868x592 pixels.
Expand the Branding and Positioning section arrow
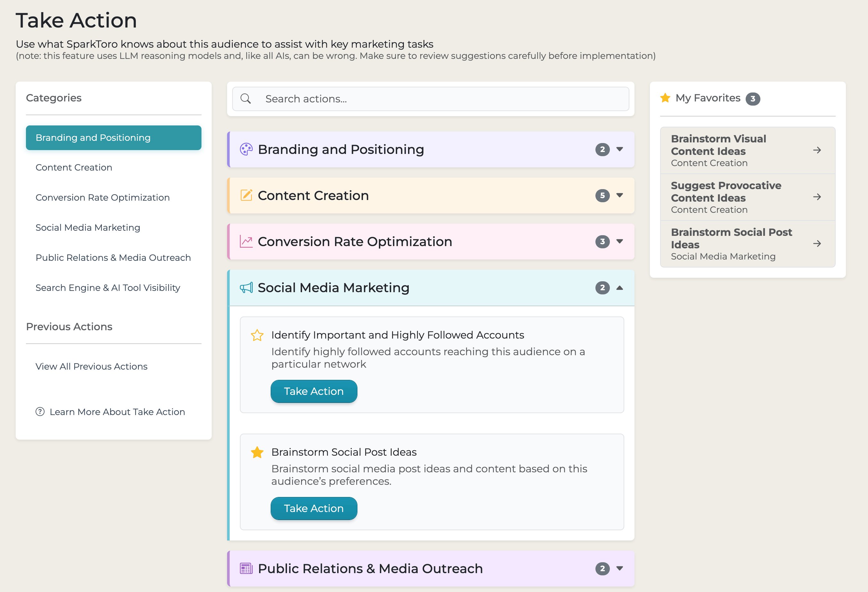tap(620, 149)
